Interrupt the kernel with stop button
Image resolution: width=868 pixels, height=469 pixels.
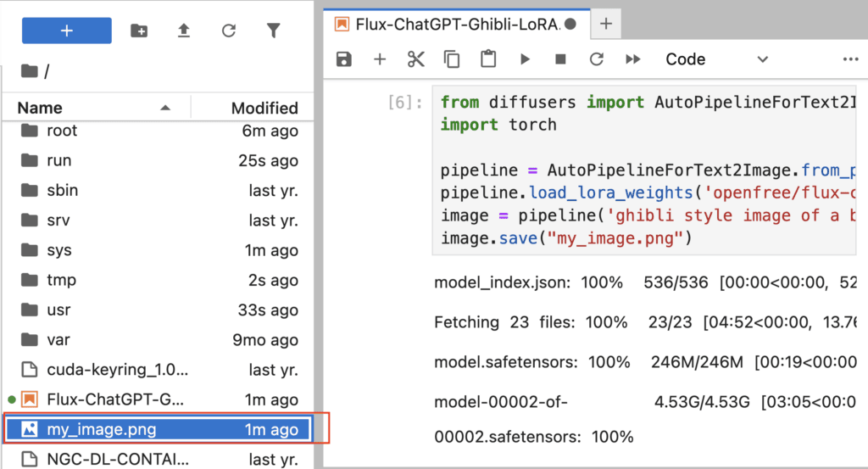coord(560,59)
